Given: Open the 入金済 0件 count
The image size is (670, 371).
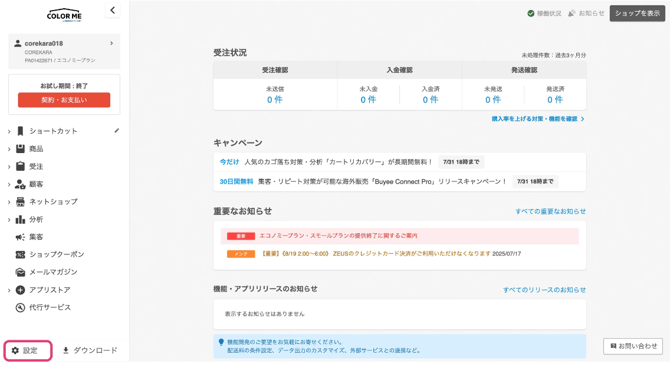Looking at the screenshot, I should [430, 100].
